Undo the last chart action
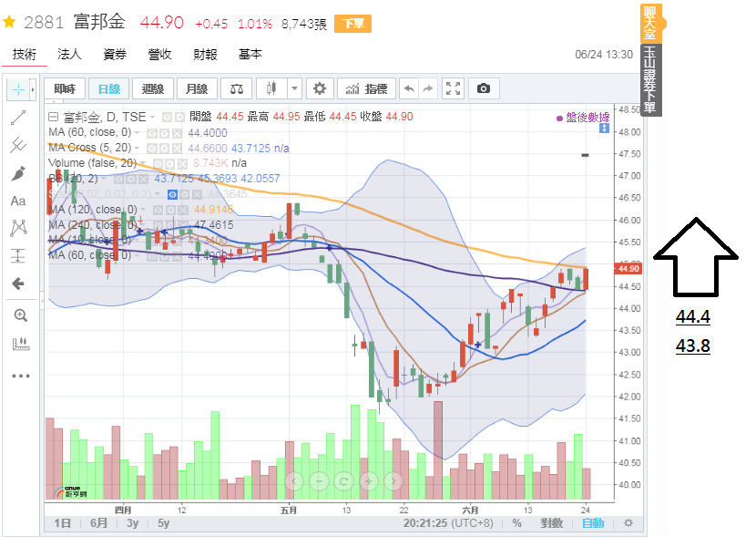This screenshot has width=756, height=547. pyautogui.click(x=409, y=88)
